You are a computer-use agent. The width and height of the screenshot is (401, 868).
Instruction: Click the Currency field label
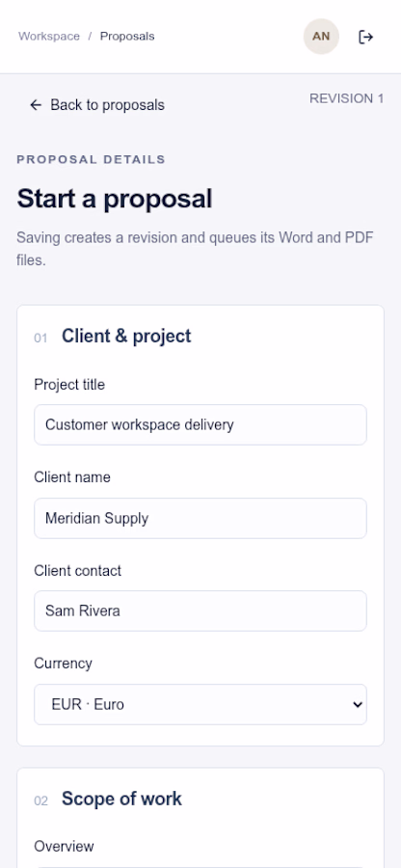coord(63,664)
